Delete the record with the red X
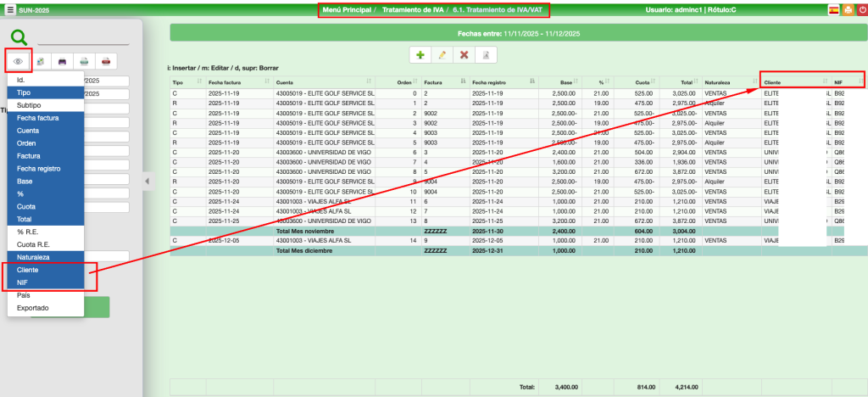This screenshot has width=868, height=397. [x=464, y=54]
